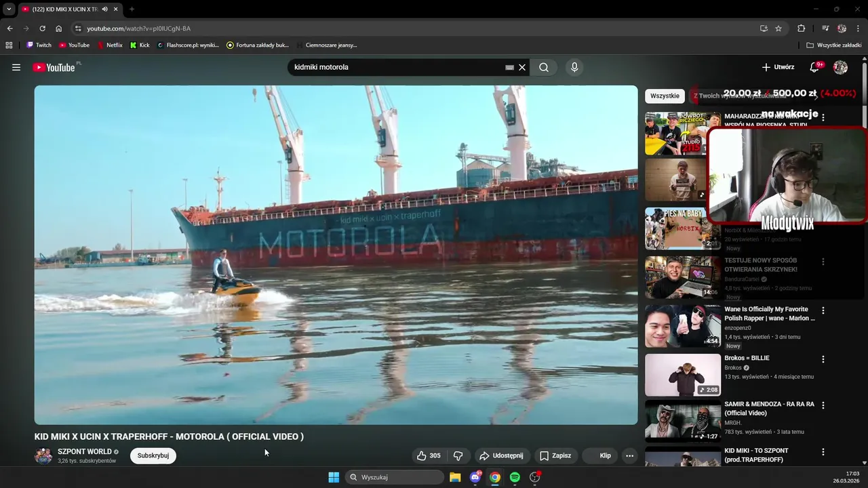The width and height of the screenshot is (868, 488).
Task: Share the video via Udostępnij
Action: pos(502,455)
